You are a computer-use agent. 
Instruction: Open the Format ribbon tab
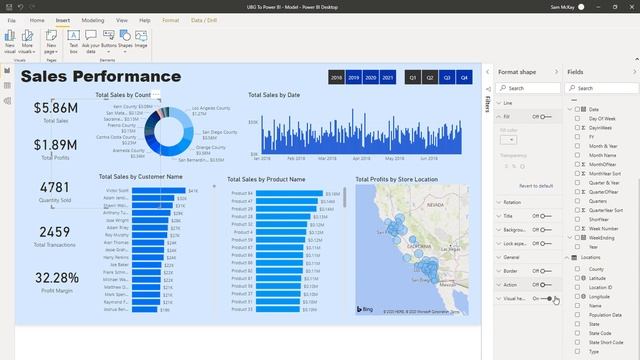pos(171,20)
